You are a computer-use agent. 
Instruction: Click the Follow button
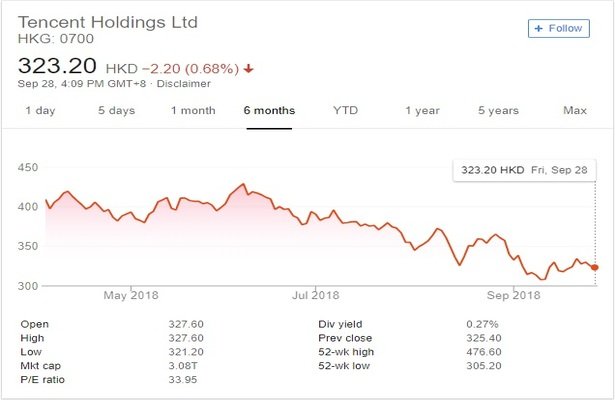pos(558,28)
